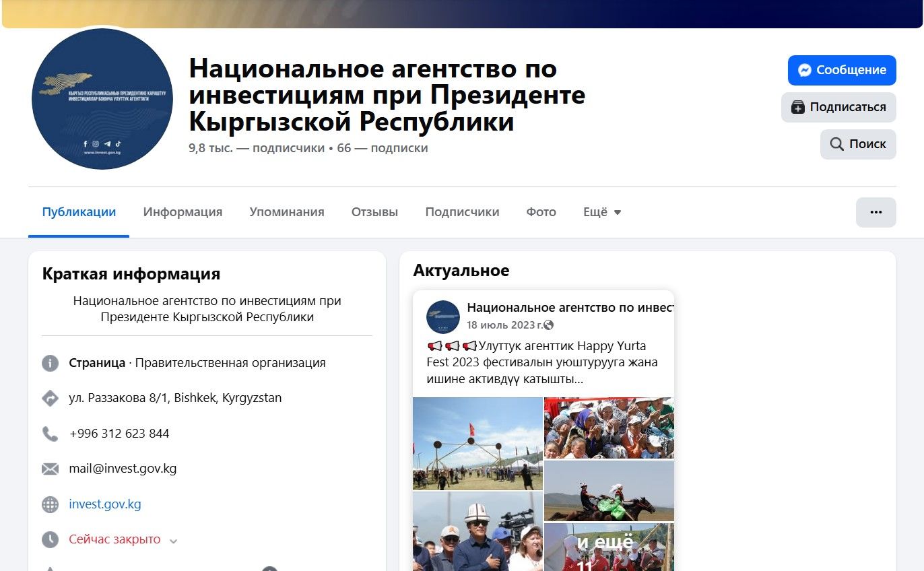Click the envelope email icon

(x=51, y=469)
